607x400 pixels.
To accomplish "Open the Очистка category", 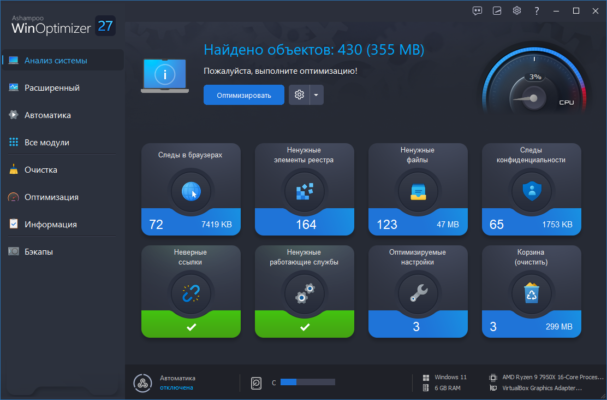I will pyautogui.click(x=63, y=170).
